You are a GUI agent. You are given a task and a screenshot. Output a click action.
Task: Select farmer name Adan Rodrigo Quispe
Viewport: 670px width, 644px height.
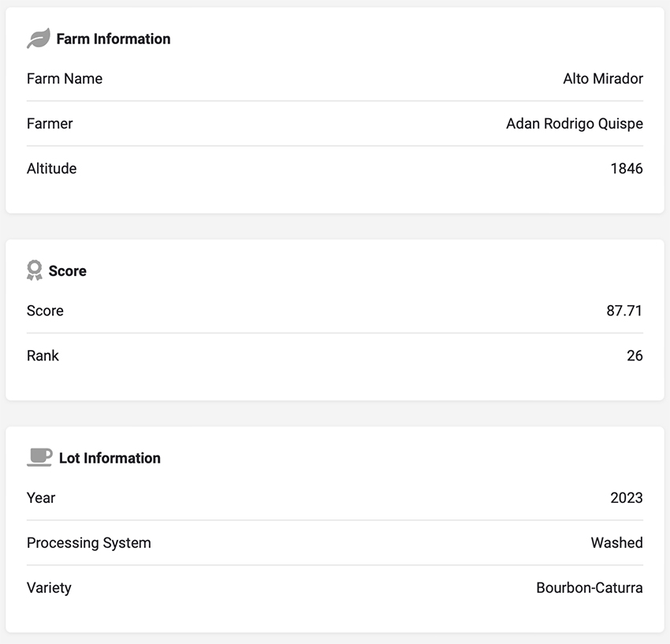[575, 124]
